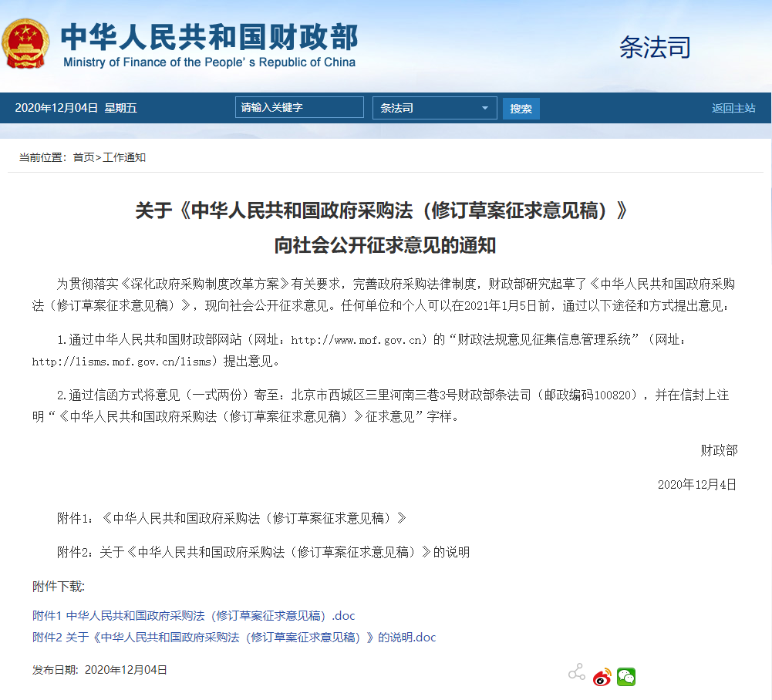This screenshot has height=700, width=772.
Task: Click the 搜索 search button
Action: [521, 107]
